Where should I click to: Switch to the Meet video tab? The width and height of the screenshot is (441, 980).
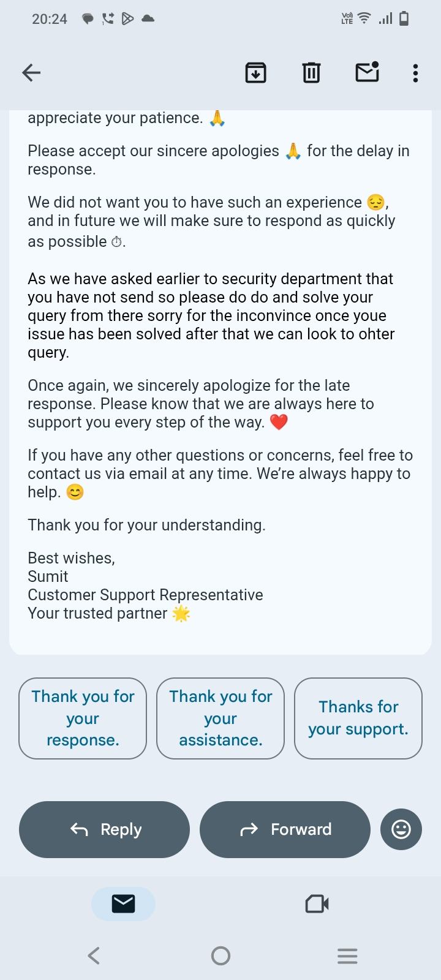click(x=317, y=903)
